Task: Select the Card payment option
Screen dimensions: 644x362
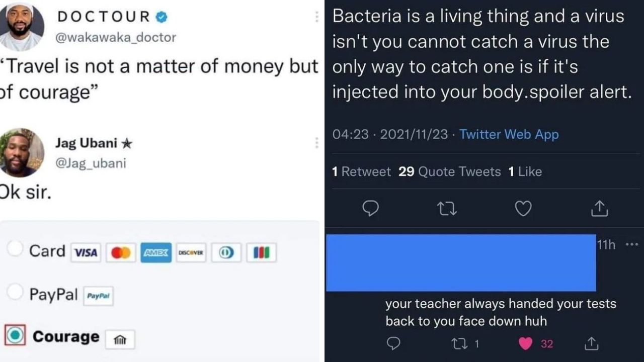Action: pyautogui.click(x=15, y=248)
